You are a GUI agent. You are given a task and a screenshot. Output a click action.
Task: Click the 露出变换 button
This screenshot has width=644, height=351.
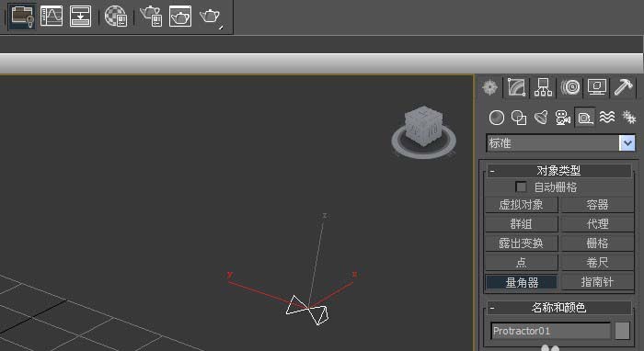522,243
